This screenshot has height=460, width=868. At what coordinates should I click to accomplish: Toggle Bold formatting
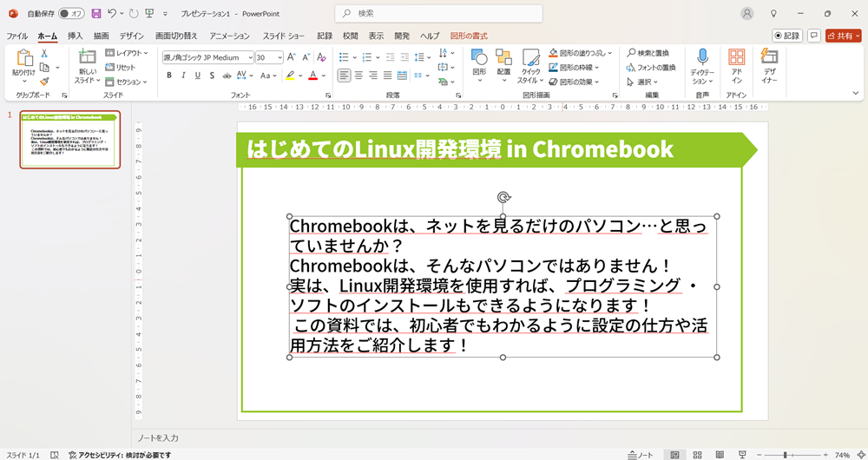[169, 76]
